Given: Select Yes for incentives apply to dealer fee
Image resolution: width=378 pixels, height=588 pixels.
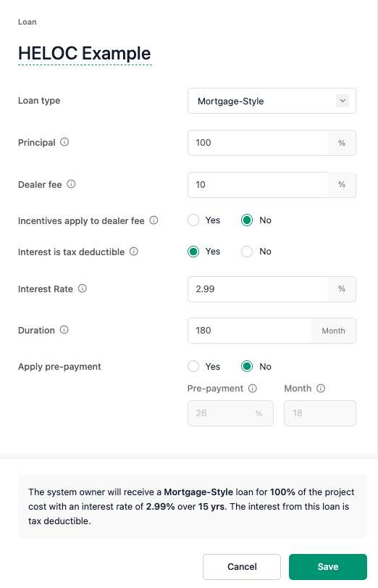Looking at the screenshot, I should (193, 220).
